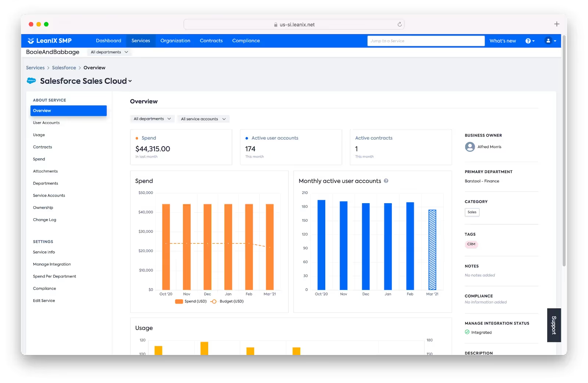Open All departments dropdown beside BooleAndBabbage

(110, 52)
